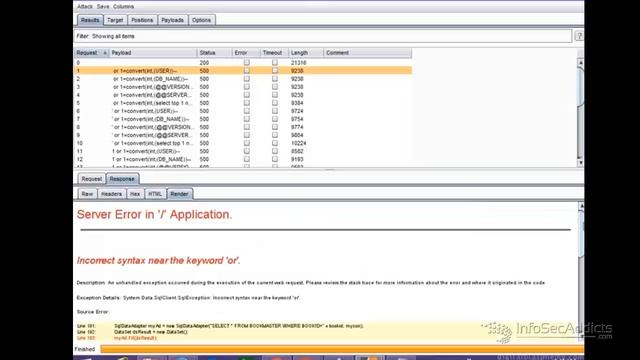Select request 11 payload row
640x360 pixels.
tap(243, 151)
